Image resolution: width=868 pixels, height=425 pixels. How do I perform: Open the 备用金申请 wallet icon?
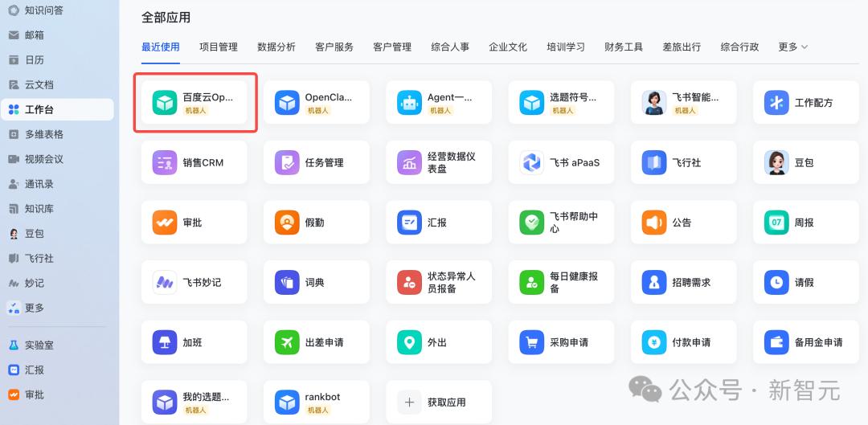coord(776,342)
